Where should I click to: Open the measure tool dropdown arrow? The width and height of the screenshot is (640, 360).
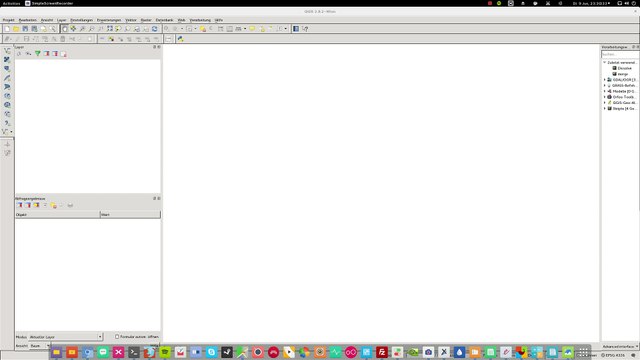point(245,29)
